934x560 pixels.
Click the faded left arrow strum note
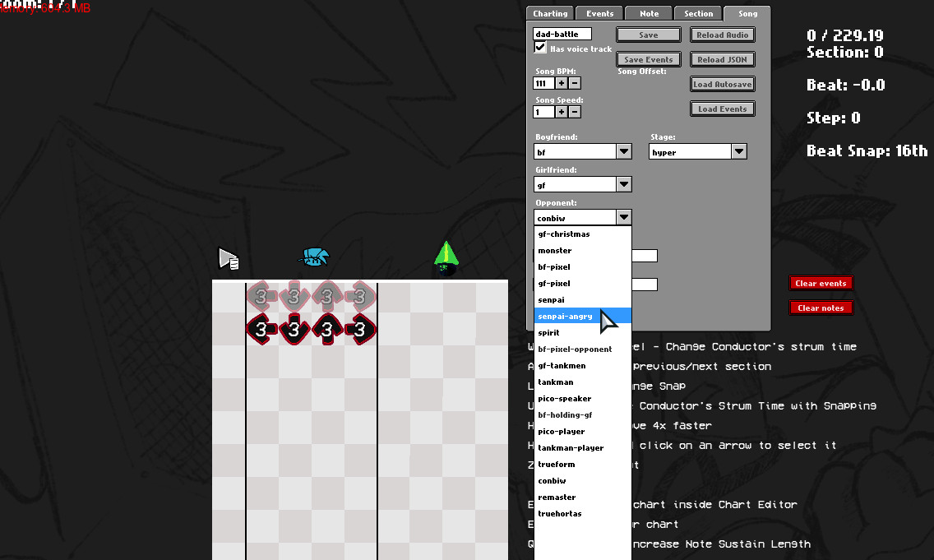(261, 296)
